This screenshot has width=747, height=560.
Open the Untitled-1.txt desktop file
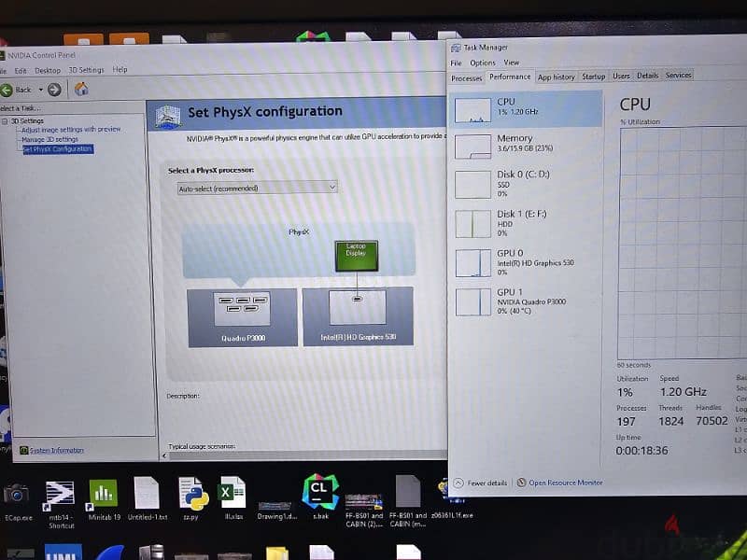[148, 498]
